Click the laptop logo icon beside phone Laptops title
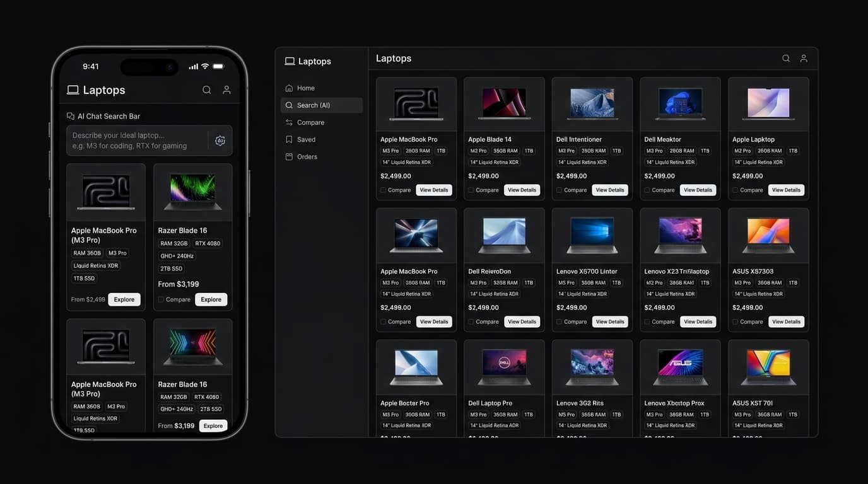 [x=73, y=90]
